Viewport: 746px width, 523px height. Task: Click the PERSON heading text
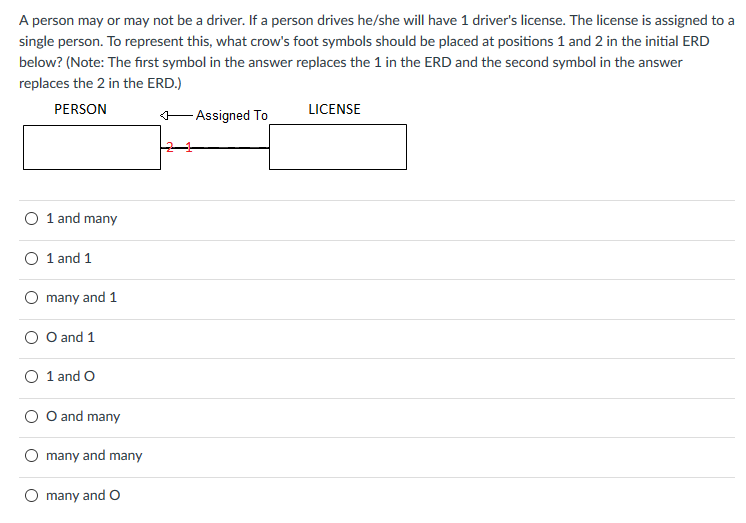pos(80,109)
